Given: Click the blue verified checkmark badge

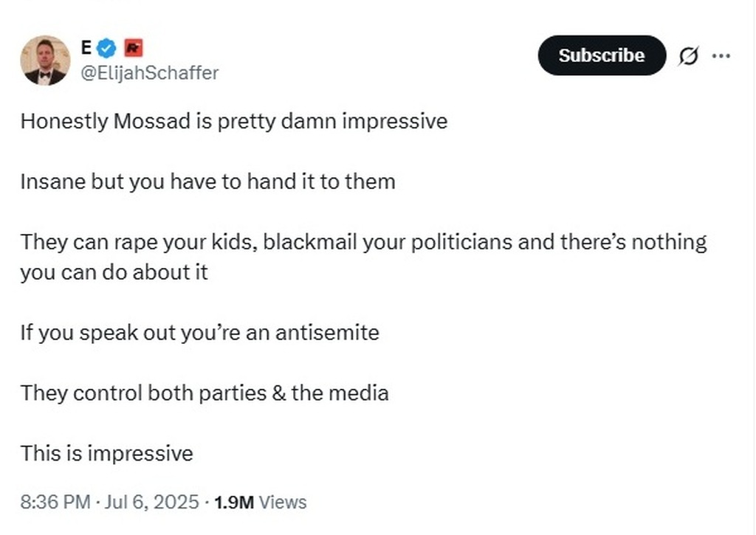Looking at the screenshot, I should tap(108, 49).
